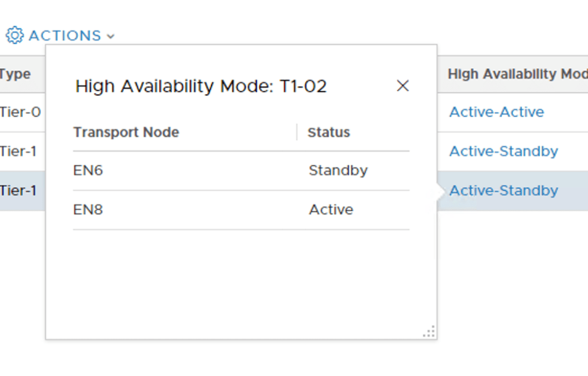This screenshot has height=376, width=588.
Task: Open the ACTIONS menu label
Action: (x=64, y=36)
